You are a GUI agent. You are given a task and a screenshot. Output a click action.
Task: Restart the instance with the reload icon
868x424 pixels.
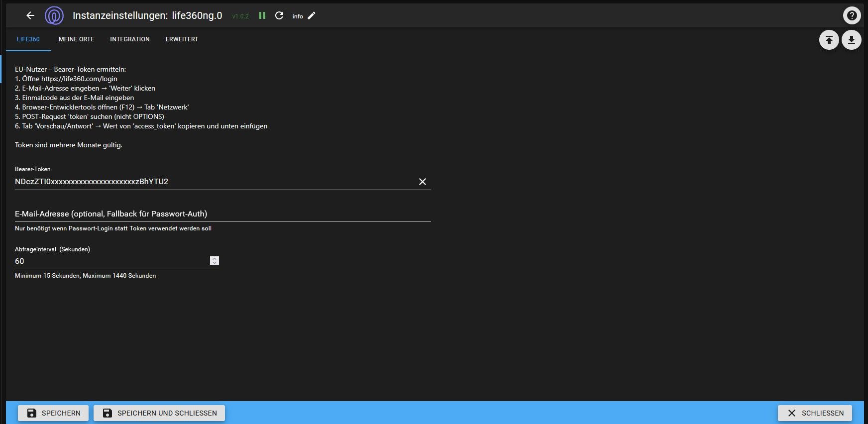[x=279, y=15]
